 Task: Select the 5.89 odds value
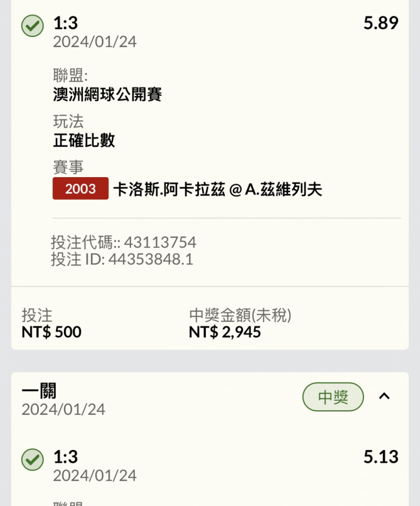pyautogui.click(x=381, y=23)
